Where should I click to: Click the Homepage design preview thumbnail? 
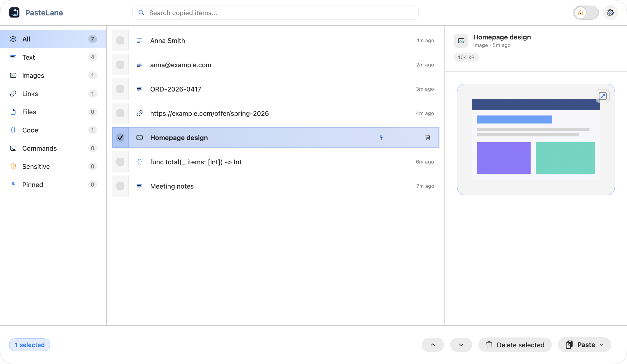(x=536, y=140)
